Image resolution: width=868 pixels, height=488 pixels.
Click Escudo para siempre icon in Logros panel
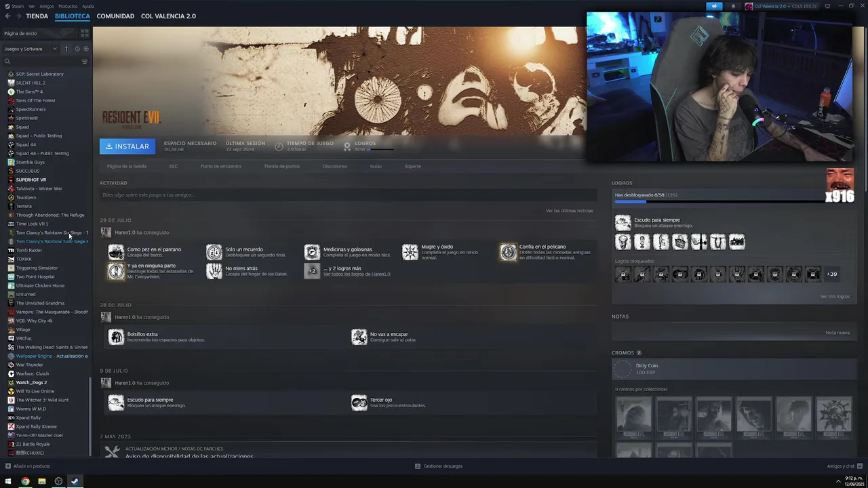[623, 222]
